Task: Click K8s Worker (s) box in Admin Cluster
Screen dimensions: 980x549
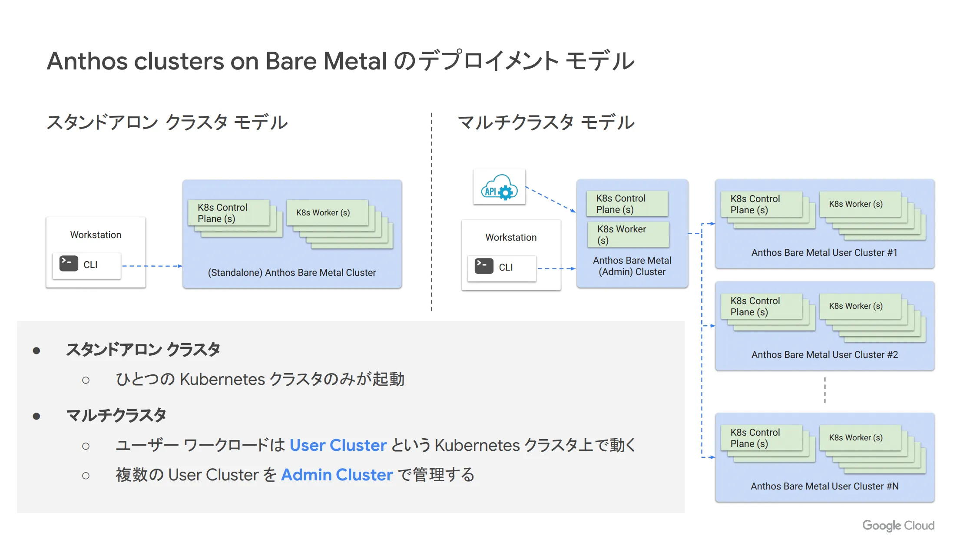Action: (628, 235)
